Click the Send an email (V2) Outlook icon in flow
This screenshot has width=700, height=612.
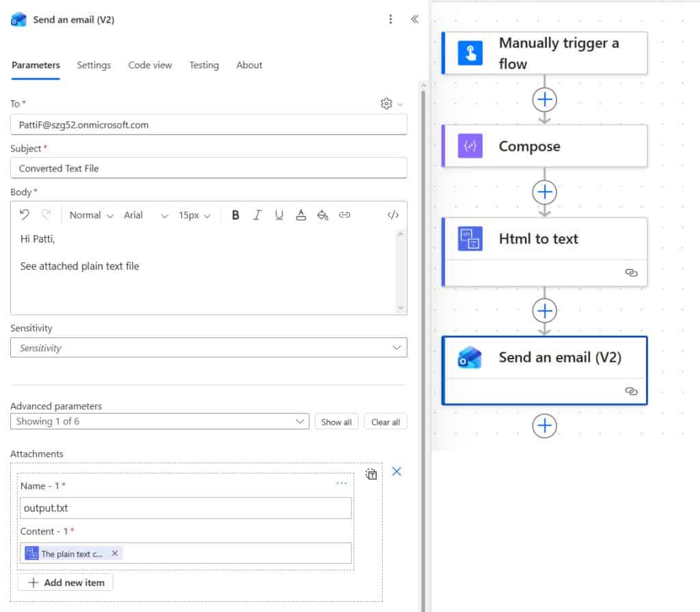pos(470,357)
